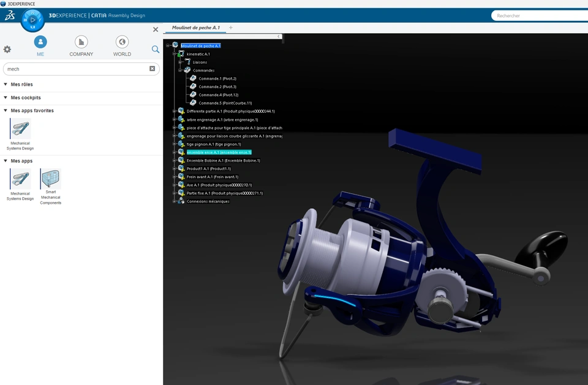Click the Commande.5 (PointCourbe.11) icon
The image size is (588, 385).
tap(193, 103)
